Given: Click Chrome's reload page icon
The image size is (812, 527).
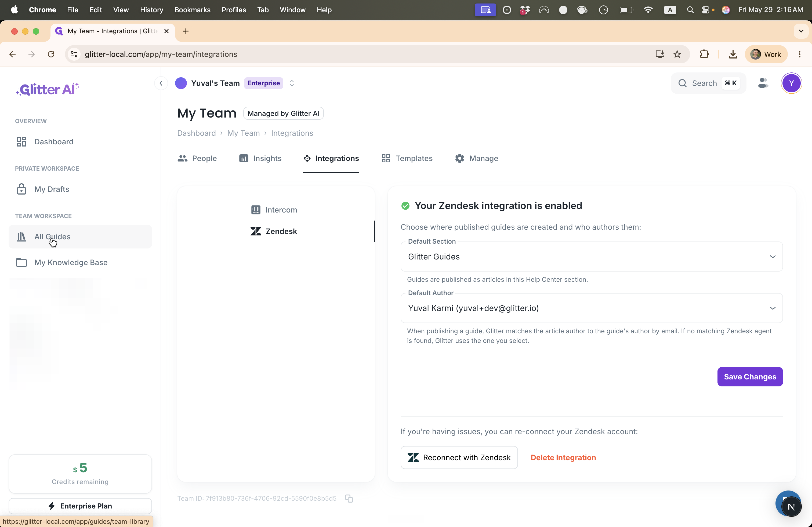Looking at the screenshot, I should tap(51, 54).
